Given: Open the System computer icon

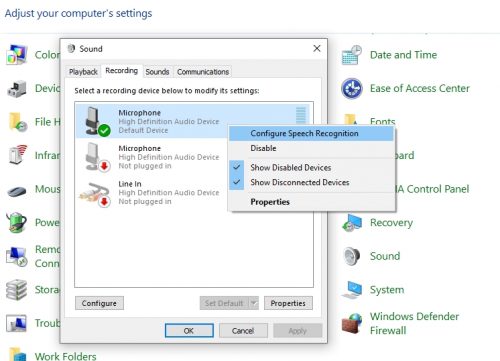Looking at the screenshot, I should pos(352,290).
